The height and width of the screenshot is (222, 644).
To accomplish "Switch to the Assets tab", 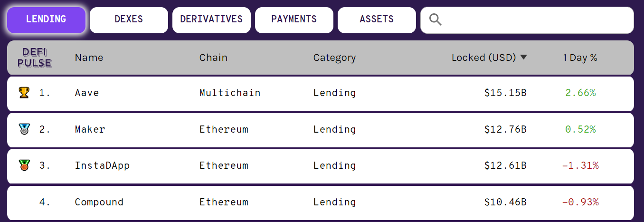I will coord(377,19).
